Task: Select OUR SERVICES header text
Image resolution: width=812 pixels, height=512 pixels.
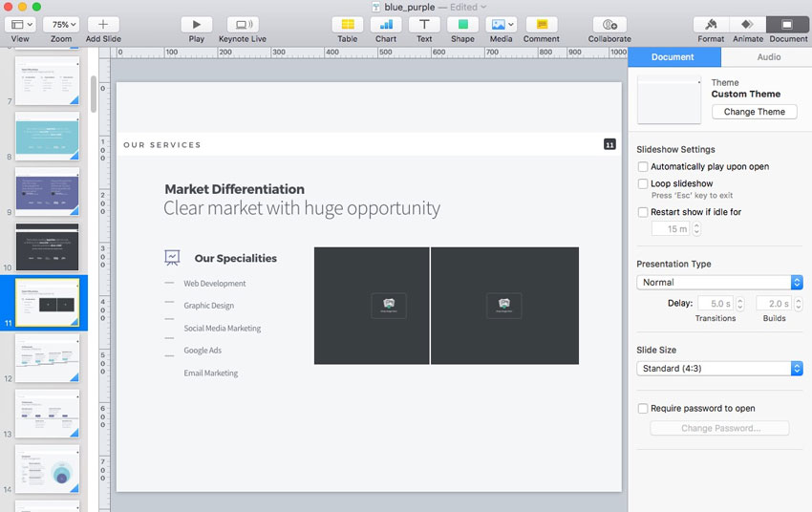Action: 162,145
